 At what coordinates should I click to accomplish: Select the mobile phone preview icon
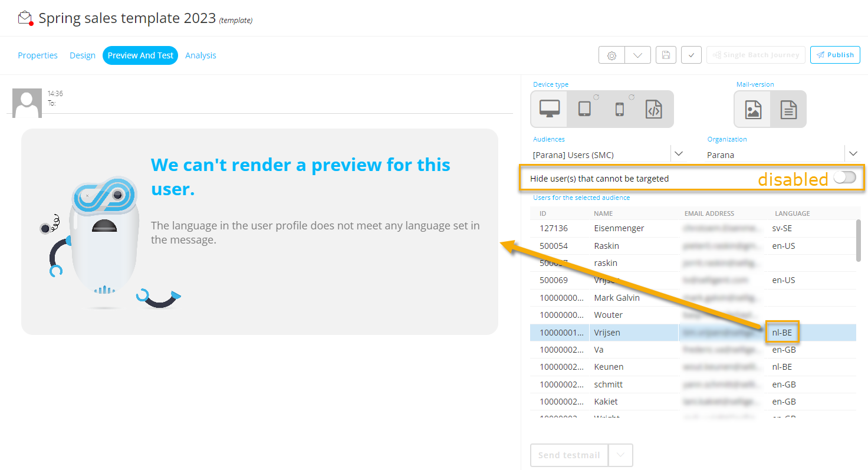coord(619,109)
